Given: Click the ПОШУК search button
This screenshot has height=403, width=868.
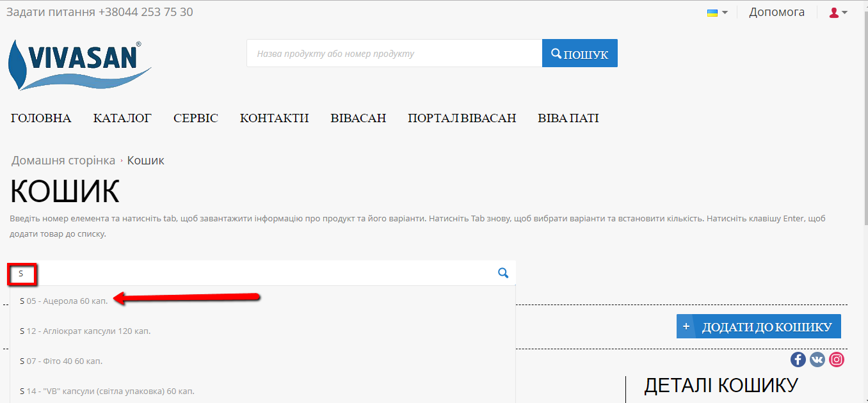Looking at the screenshot, I should [x=580, y=53].
